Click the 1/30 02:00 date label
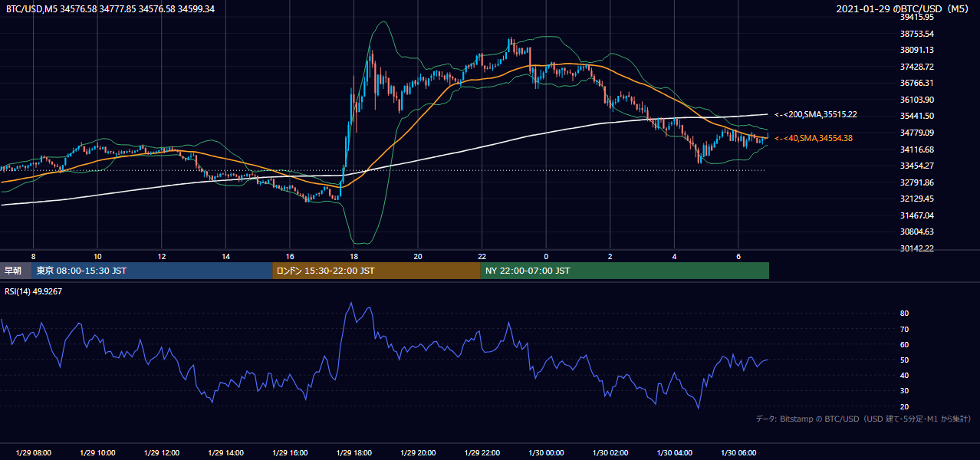980x460 pixels. (x=610, y=452)
